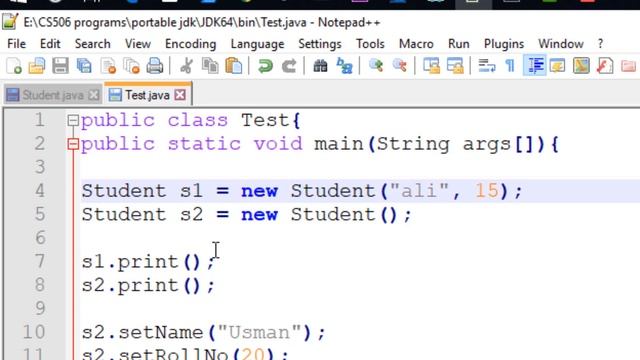Collapse the class Test fold marker

point(73,120)
